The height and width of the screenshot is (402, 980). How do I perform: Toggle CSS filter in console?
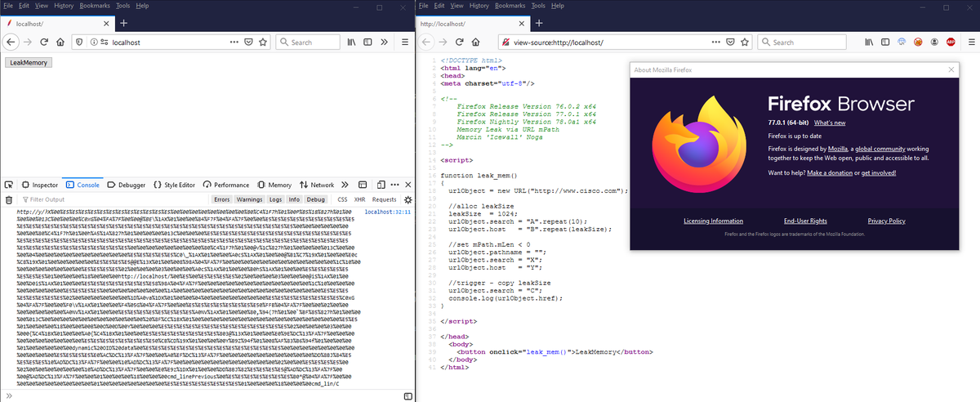tap(343, 199)
